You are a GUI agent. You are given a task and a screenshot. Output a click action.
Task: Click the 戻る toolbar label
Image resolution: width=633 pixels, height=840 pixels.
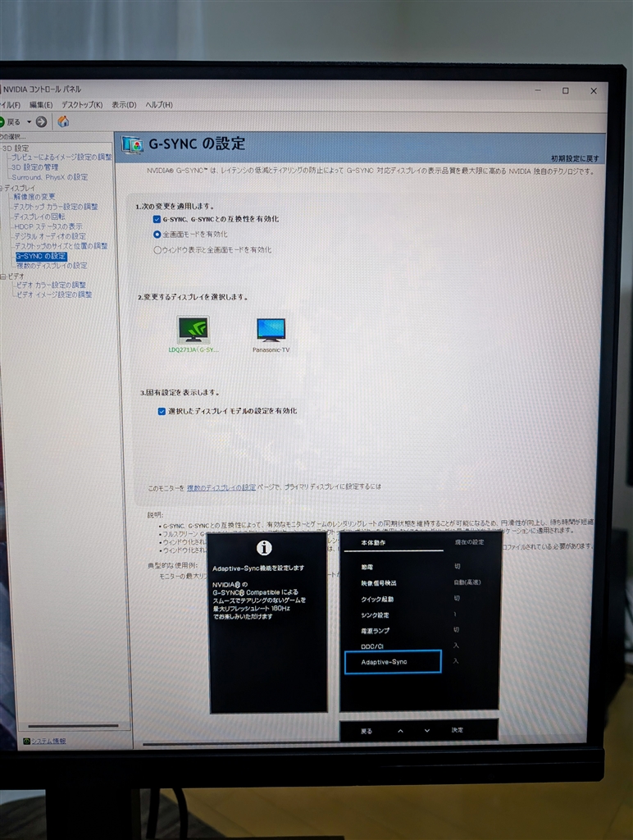pos(13,122)
